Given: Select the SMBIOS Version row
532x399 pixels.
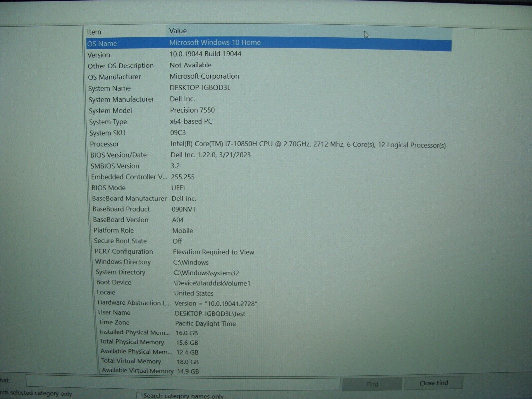Looking at the screenshot, I should [x=269, y=166].
